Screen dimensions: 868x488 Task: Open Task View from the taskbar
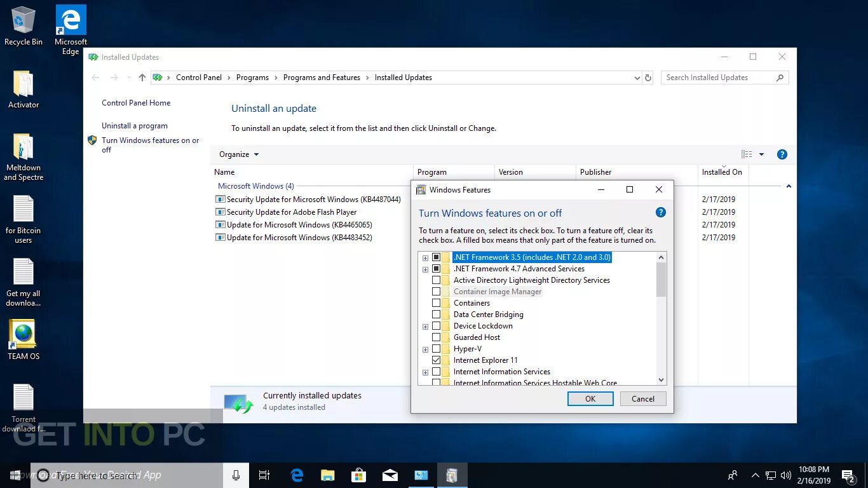(264, 475)
